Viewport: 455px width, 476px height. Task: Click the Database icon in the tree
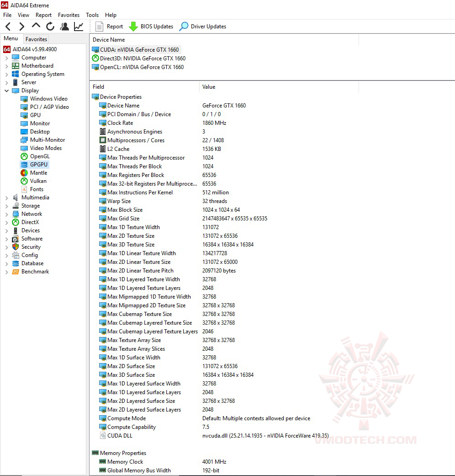point(16,263)
